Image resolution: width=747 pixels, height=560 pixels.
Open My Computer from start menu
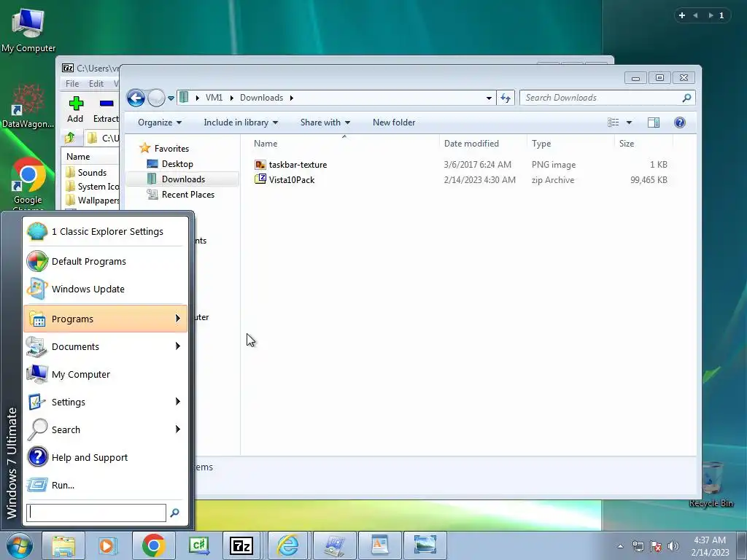coord(105,374)
